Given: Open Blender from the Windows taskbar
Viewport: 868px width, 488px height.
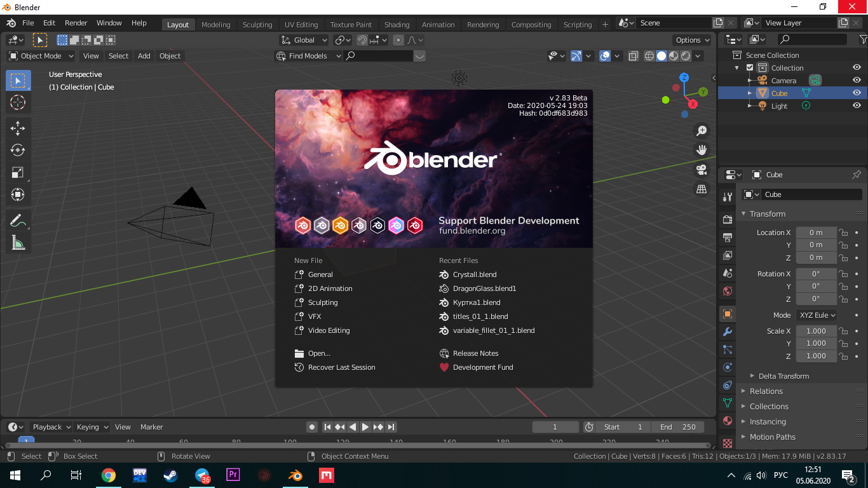Looking at the screenshot, I should (x=294, y=475).
